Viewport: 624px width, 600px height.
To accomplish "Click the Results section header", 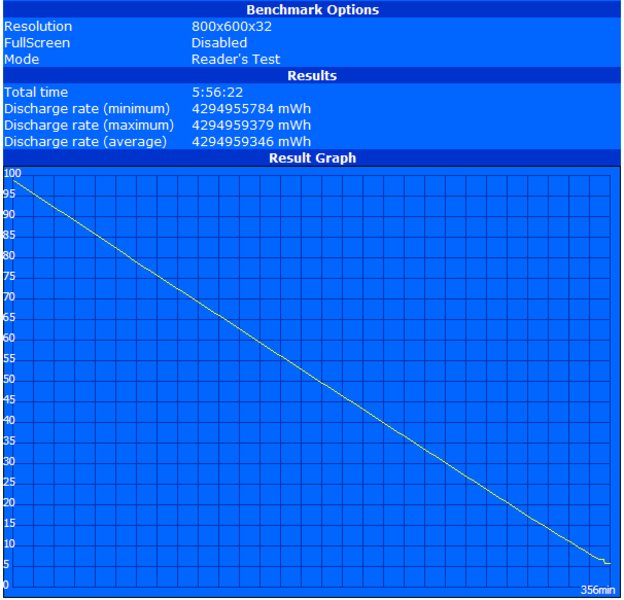I will [x=312, y=76].
